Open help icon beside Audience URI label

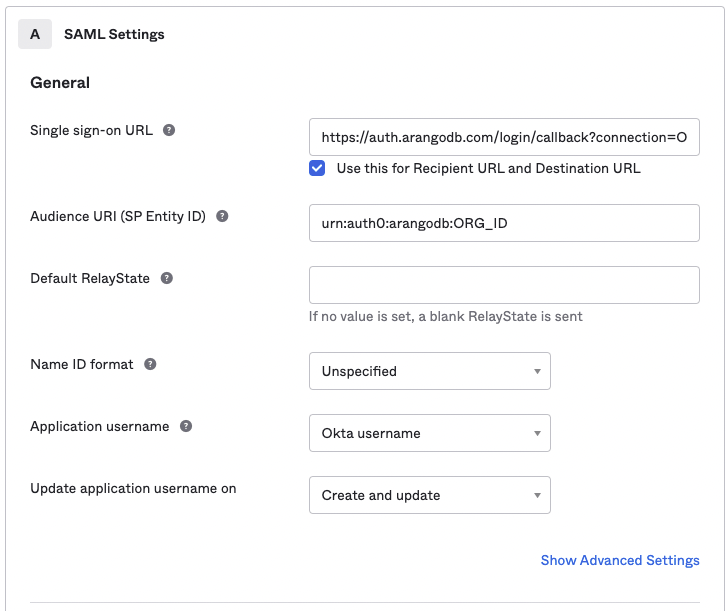(222, 216)
